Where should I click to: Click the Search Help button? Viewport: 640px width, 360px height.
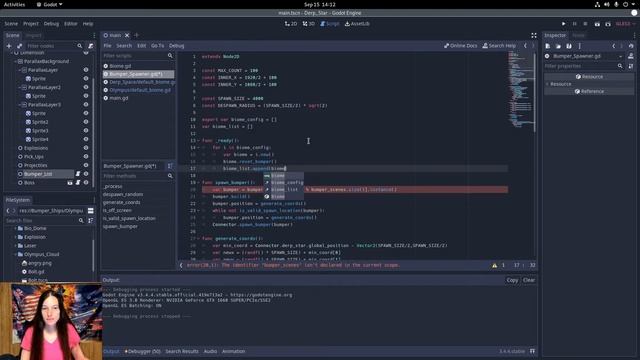point(499,46)
